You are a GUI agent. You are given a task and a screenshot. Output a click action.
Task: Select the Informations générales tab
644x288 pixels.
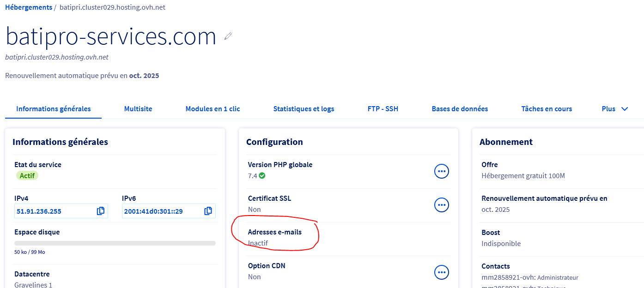point(54,109)
